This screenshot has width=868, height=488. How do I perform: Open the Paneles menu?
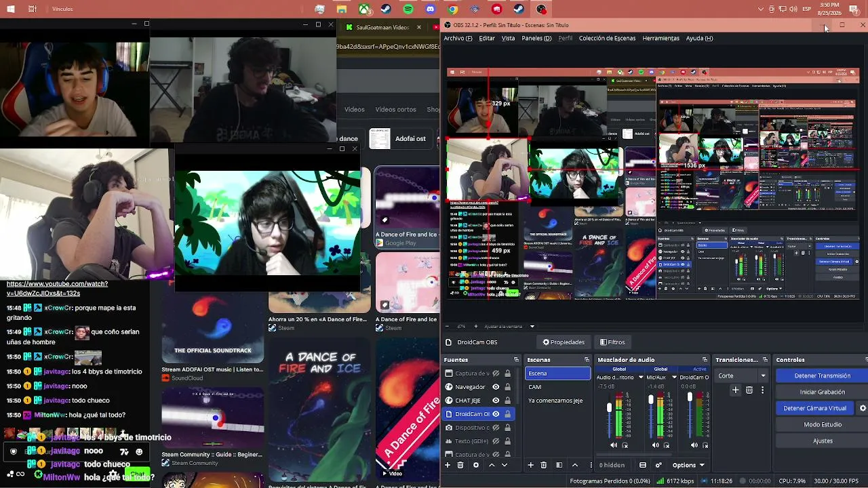(536, 38)
